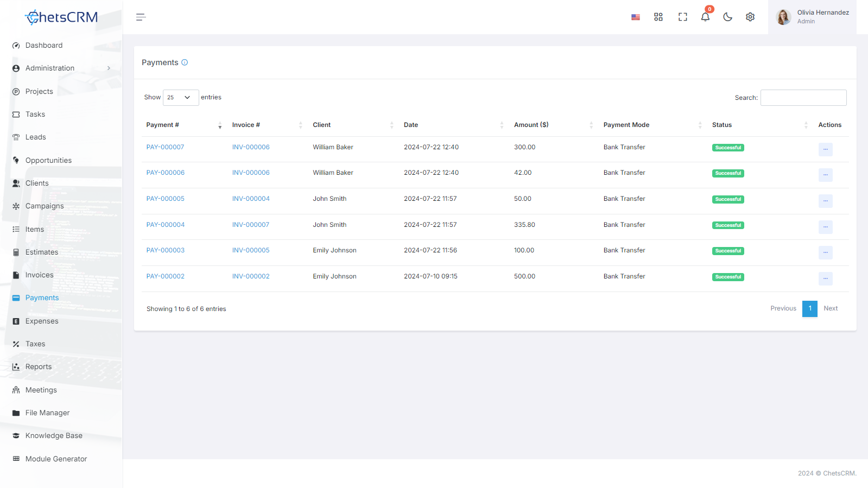Sort by Amount ($) column
This screenshot has height=488, width=868.
(554, 125)
